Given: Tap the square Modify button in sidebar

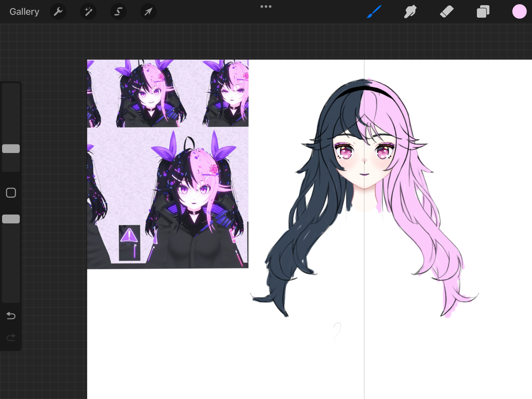Looking at the screenshot, I should pos(11,193).
